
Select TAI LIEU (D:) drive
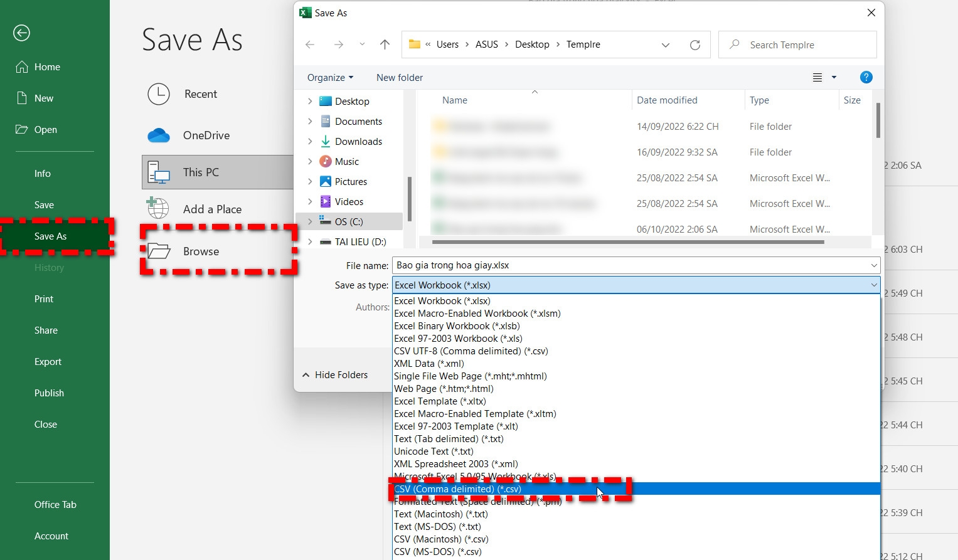tap(360, 242)
